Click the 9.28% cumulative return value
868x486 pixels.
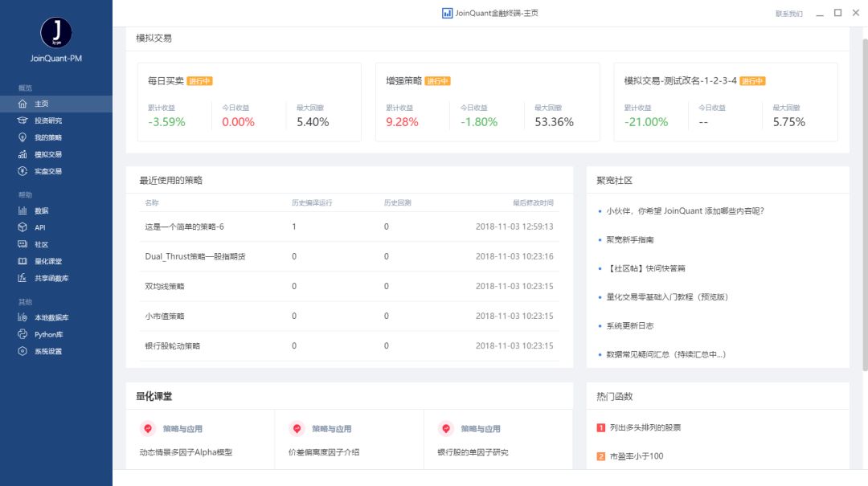pos(402,122)
